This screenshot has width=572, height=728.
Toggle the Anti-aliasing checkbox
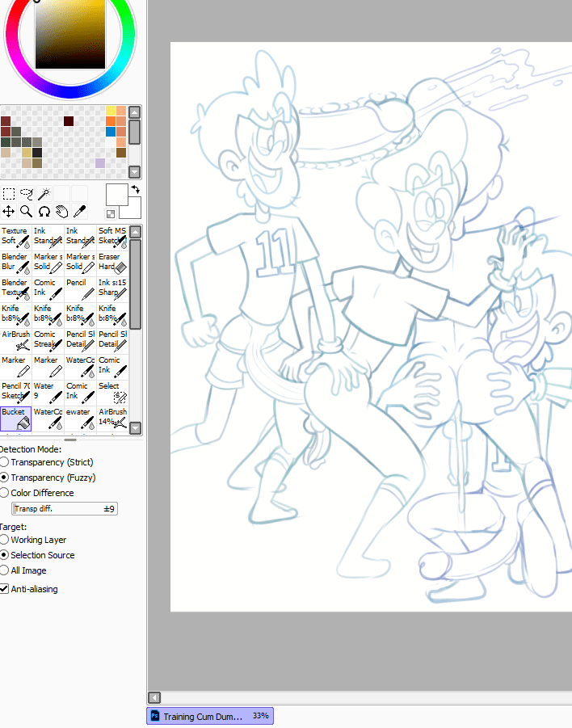point(5,589)
